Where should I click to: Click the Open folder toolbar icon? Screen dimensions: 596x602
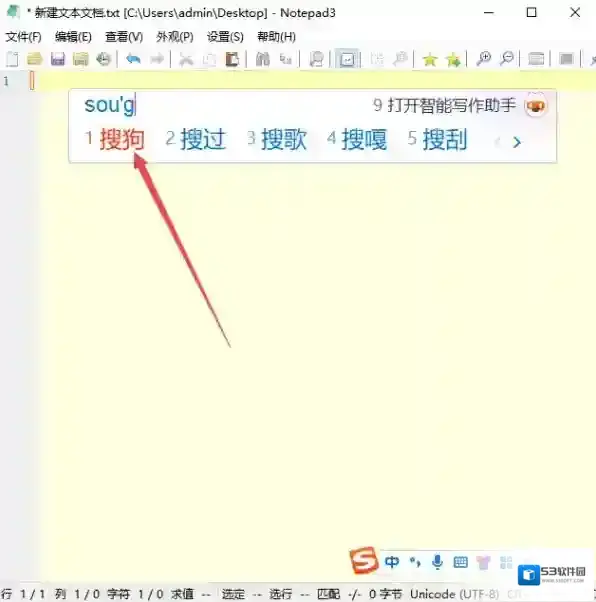[35, 59]
